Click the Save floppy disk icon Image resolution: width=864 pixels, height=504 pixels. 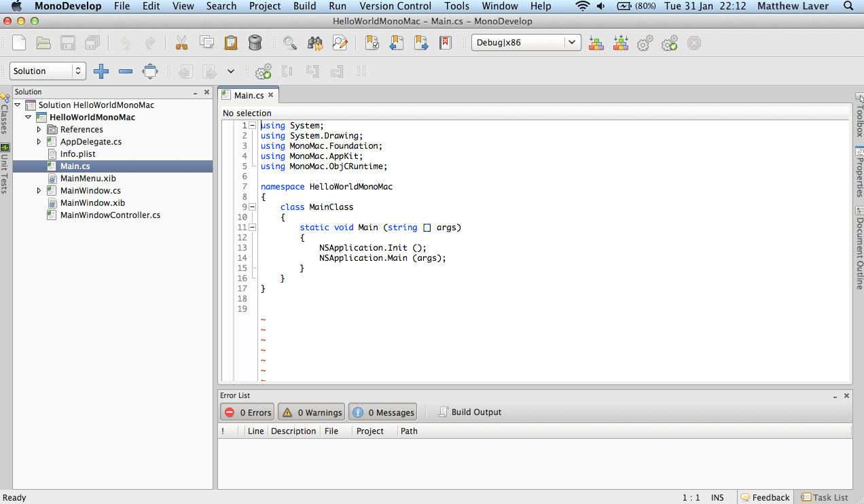click(x=68, y=43)
